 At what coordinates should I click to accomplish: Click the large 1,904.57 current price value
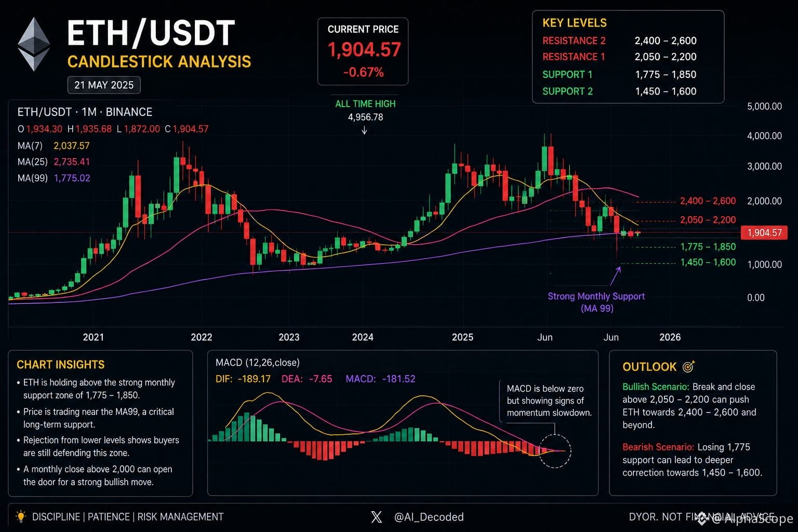point(364,50)
